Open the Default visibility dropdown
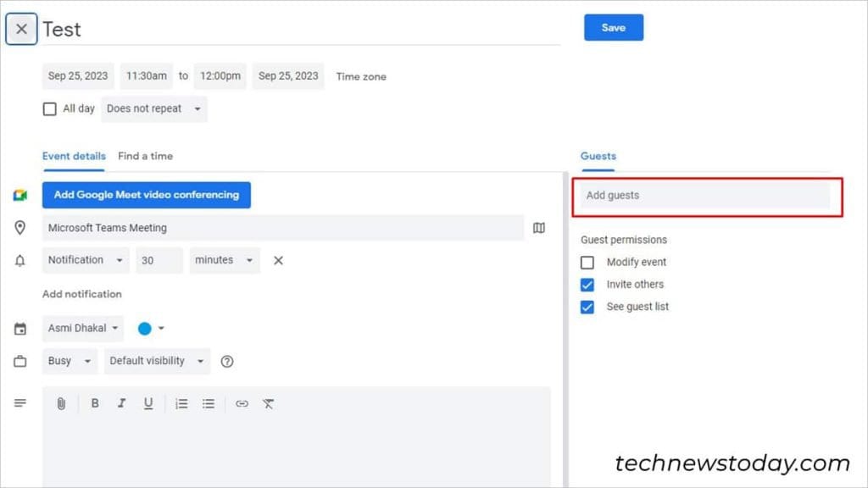868x488 pixels. pos(157,361)
